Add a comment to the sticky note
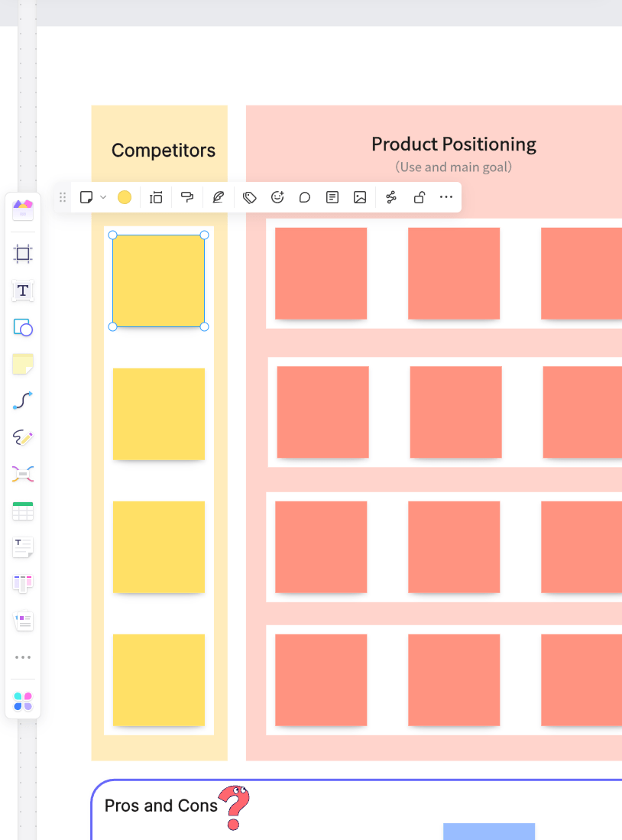This screenshot has height=840, width=622. [304, 197]
